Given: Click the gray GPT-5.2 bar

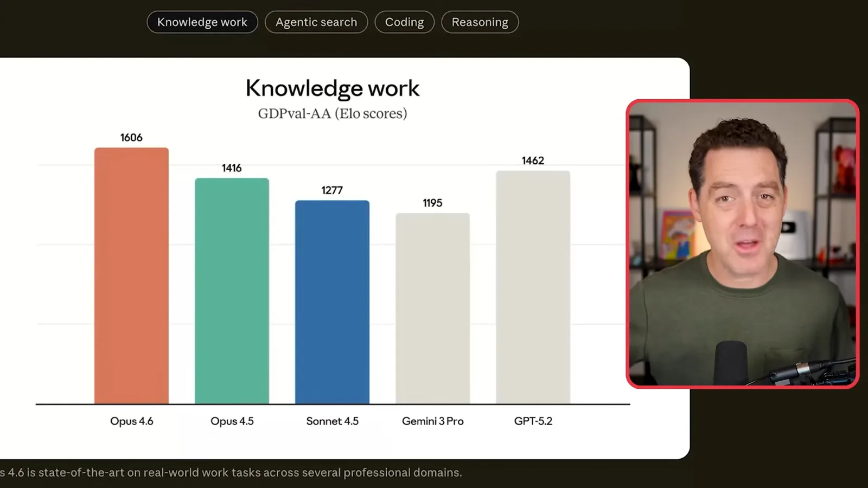Looking at the screenshot, I should (533, 287).
